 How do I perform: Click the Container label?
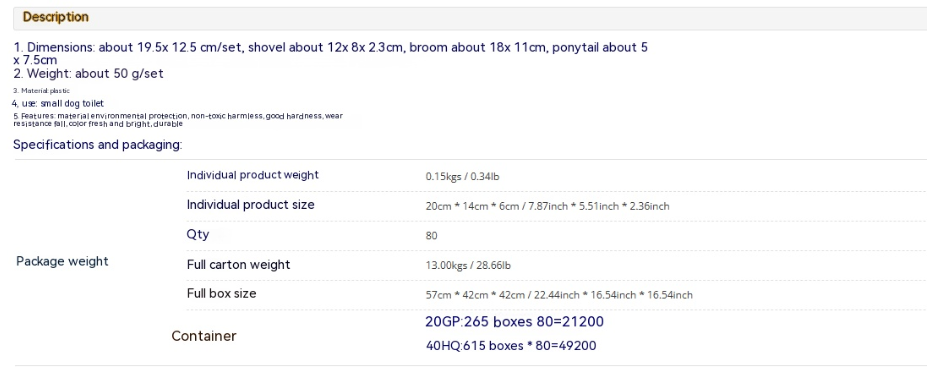tap(204, 336)
